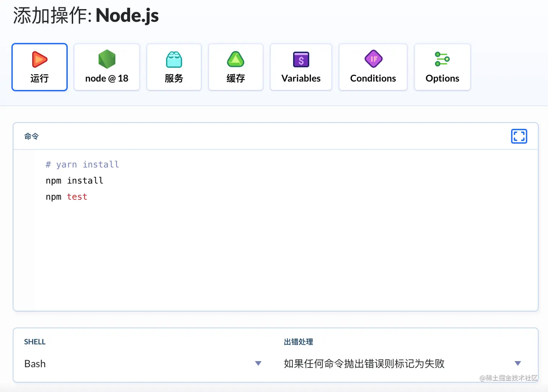Open the node @ 18 tab

[107, 67]
